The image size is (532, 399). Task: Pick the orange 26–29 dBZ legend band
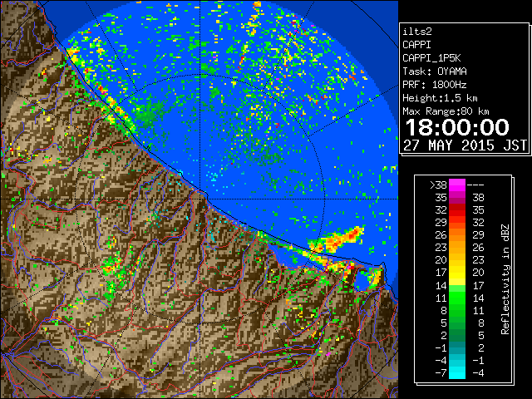pos(457,234)
